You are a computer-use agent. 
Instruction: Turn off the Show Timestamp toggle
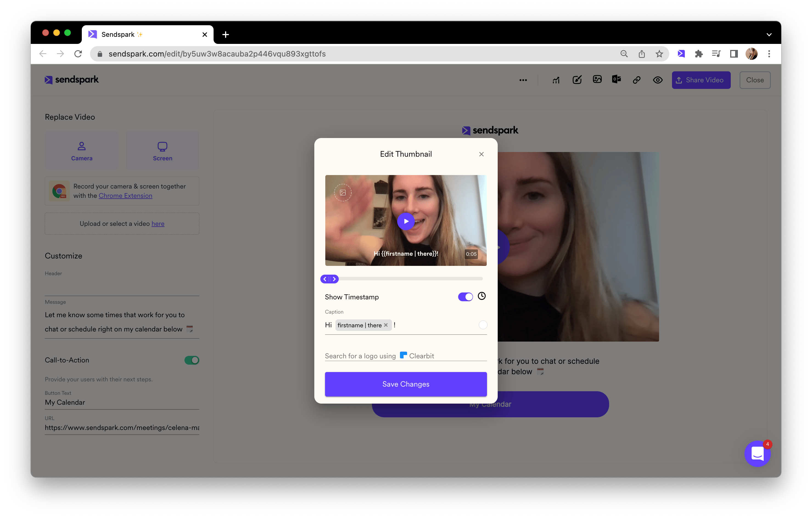pos(465,297)
